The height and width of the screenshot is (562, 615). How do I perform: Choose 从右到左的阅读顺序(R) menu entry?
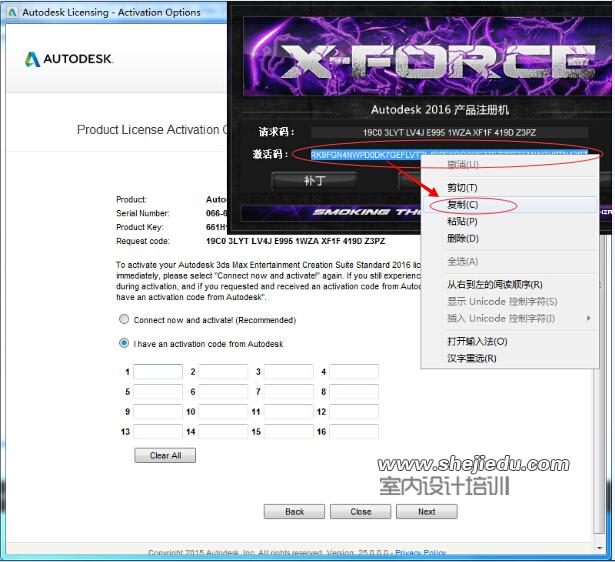pyautogui.click(x=510, y=284)
